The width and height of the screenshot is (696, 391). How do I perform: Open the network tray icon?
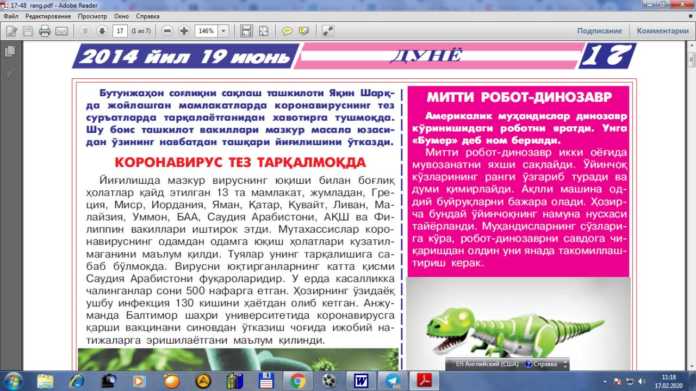(x=629, y=382)
